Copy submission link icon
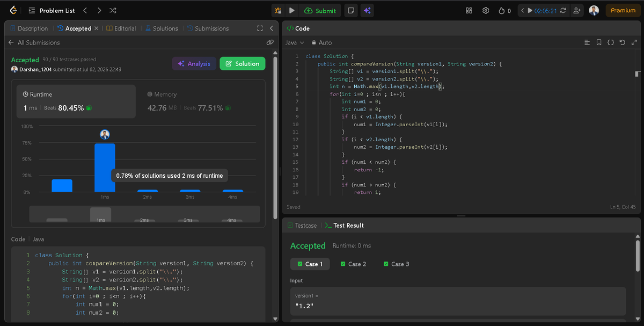Screen dimensions: 644x326 click(x=270, y=42)
